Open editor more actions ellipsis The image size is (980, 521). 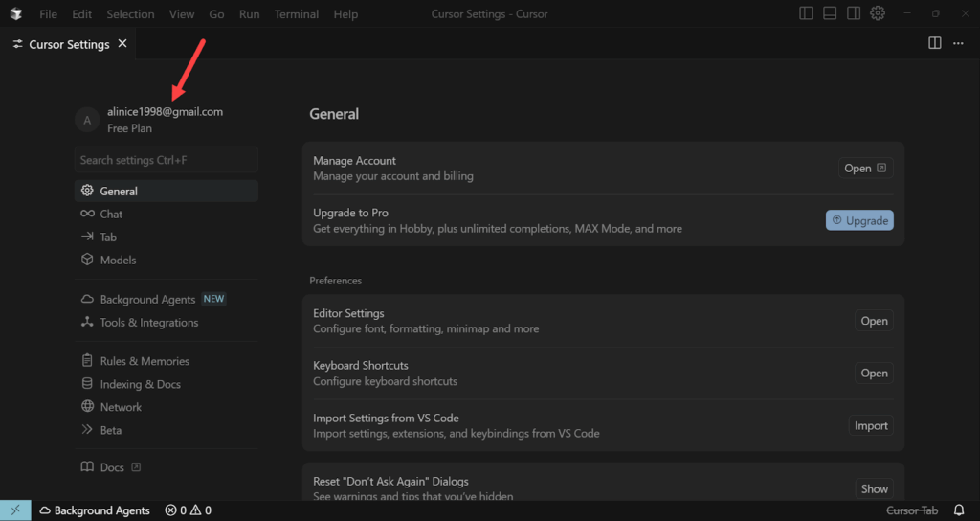coord(958,43)
